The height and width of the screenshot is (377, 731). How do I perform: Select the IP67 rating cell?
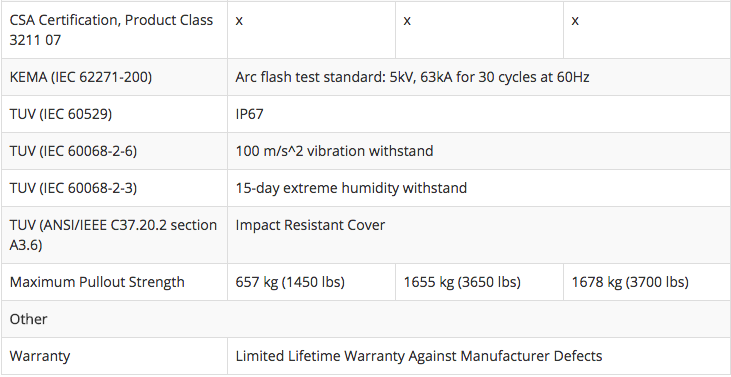(479, 114)
